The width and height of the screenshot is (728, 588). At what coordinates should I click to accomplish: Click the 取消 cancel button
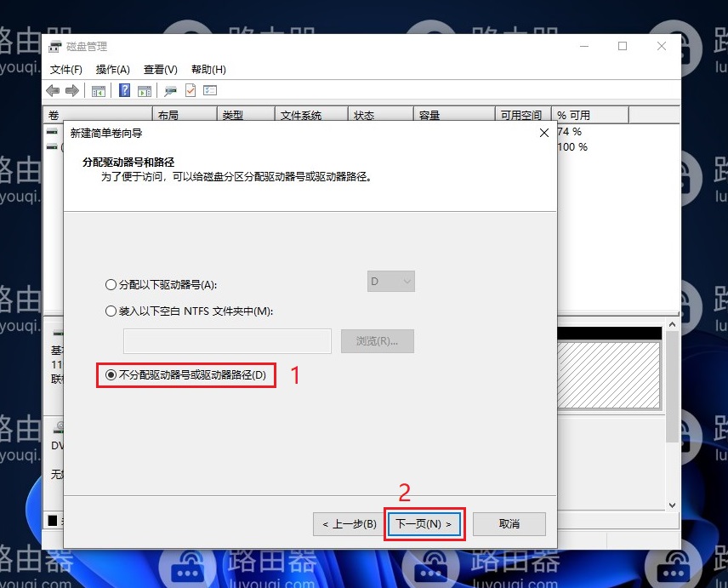tap(509, 524)
